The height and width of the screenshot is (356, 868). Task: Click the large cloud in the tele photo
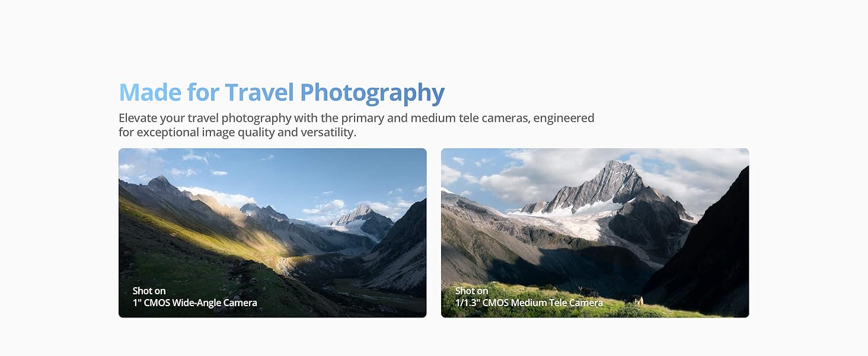(x=522, y=175)
